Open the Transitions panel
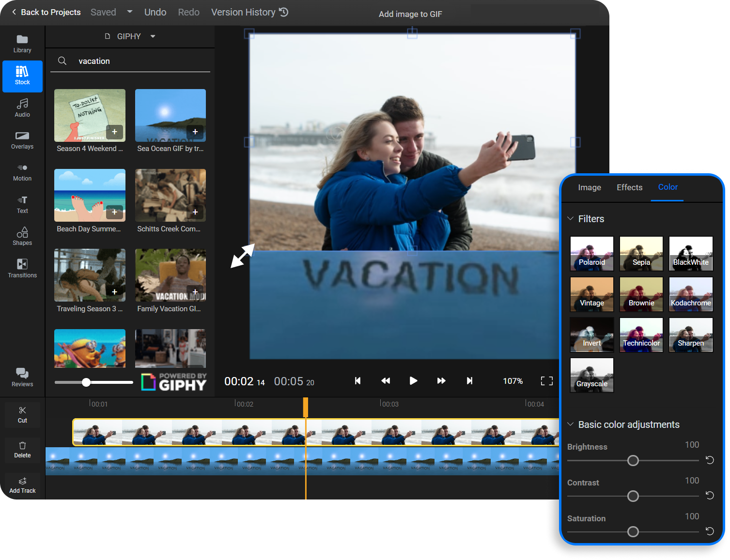 (22, 269)
